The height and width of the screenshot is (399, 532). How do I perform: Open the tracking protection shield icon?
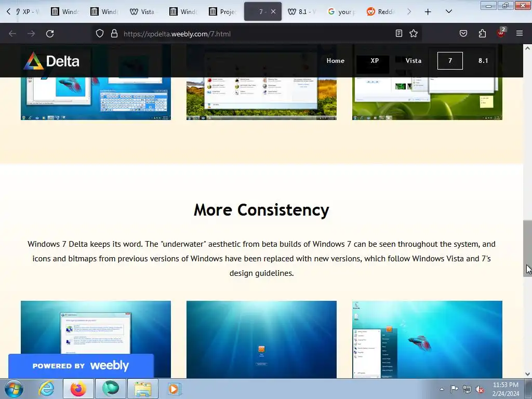99,34
